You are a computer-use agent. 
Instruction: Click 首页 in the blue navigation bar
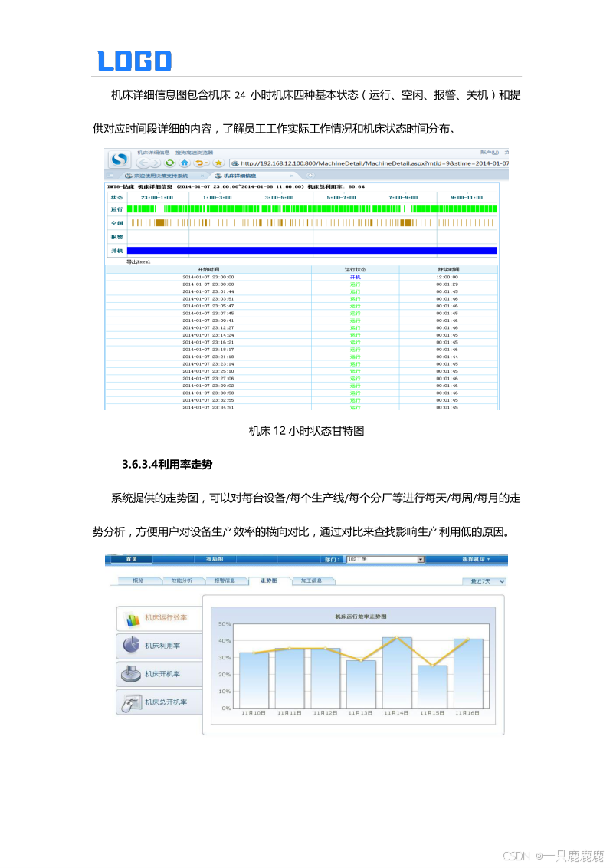coord(131,559)
